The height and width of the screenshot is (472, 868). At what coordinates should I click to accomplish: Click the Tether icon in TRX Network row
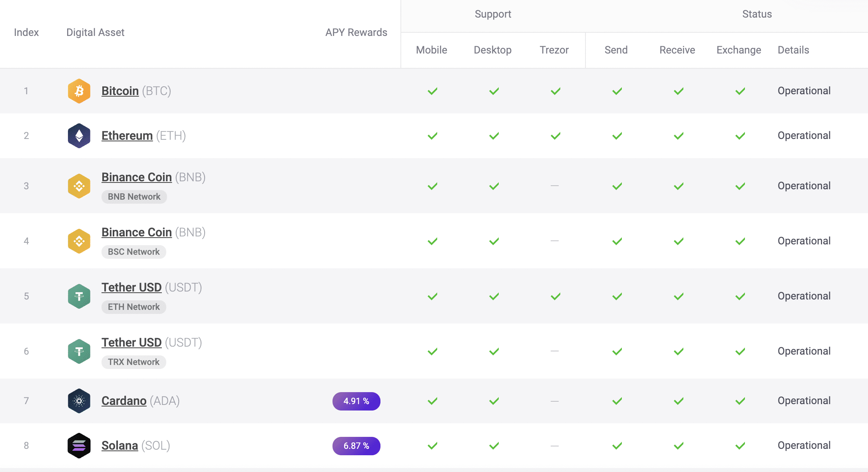pos(79,351)
